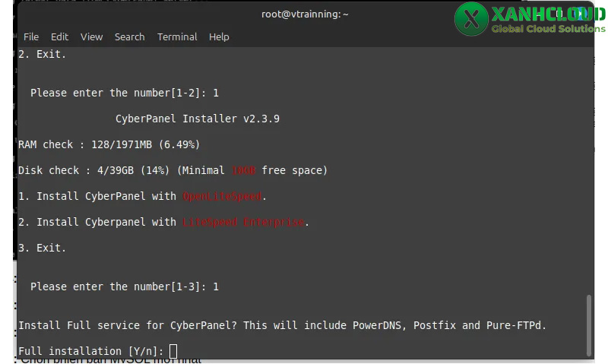Click the 'Pure-FTPd' word in the terminal
This screenshot has width=608, height=364.
(514, 325)
